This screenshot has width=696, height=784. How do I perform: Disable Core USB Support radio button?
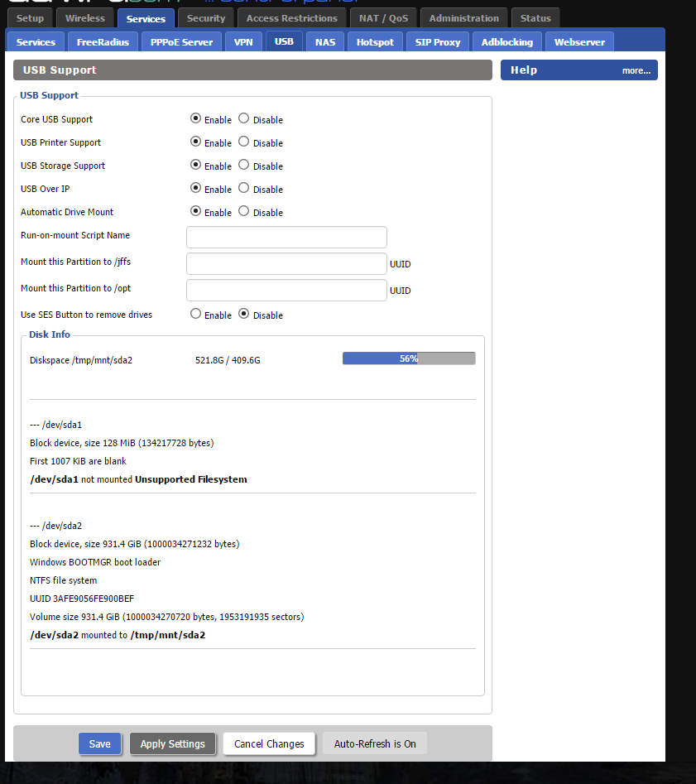tap(243, 119)
